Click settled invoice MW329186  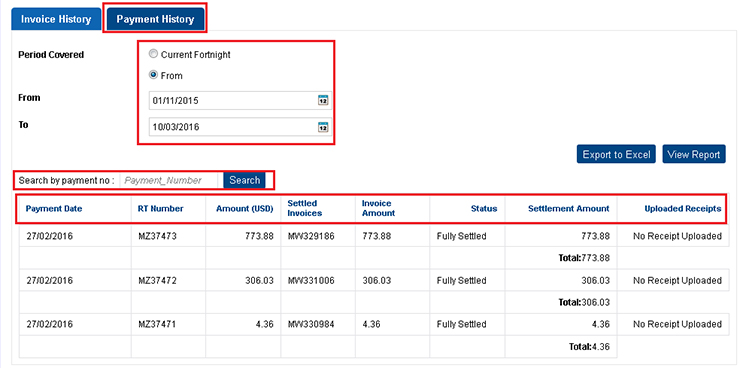tap(311, 236)
